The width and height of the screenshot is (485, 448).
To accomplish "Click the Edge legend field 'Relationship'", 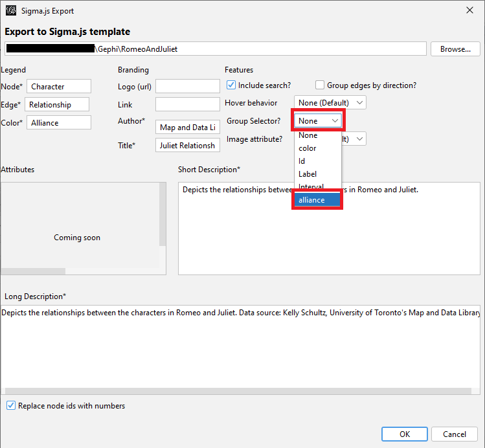I will click(57, 104).
